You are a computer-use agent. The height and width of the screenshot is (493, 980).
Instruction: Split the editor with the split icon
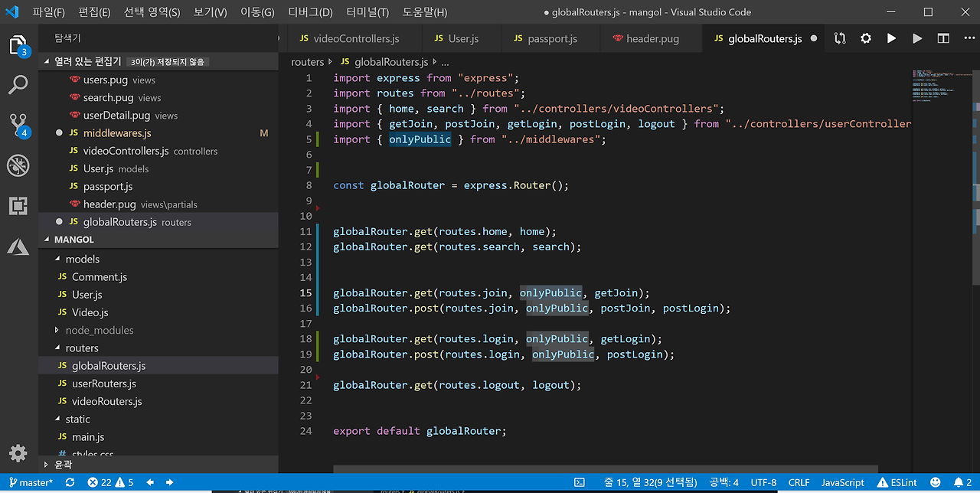[x=943, y=38]
